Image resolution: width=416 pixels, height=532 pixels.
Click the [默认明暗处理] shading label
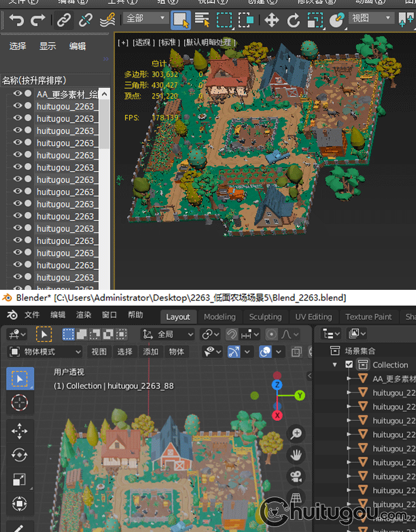pos(210,43)
